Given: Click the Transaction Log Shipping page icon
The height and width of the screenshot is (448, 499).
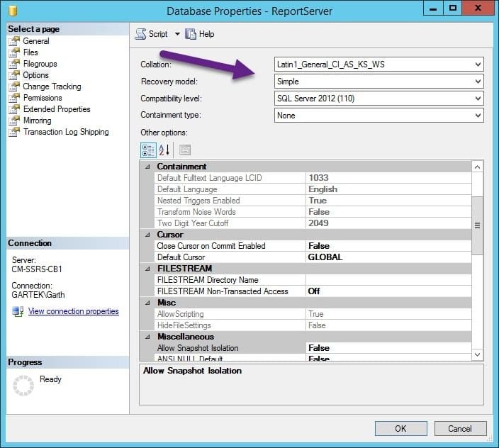Looking at the screenshot, I should (14, 132).
